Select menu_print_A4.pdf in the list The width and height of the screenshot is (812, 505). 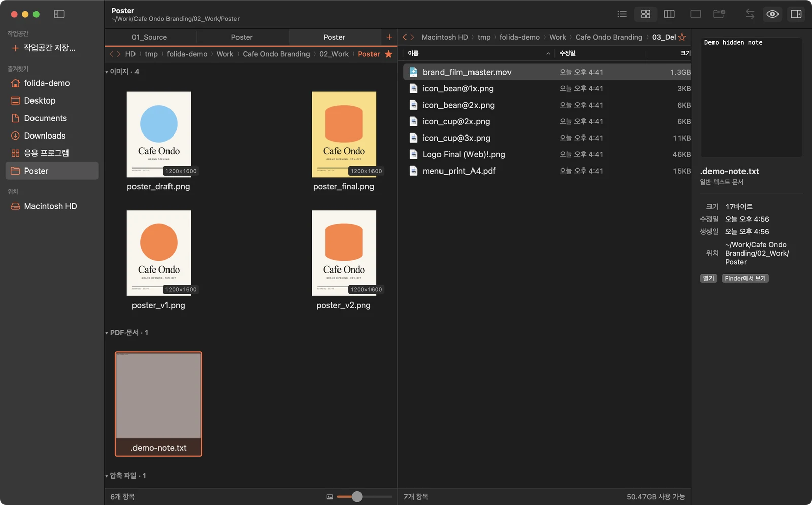pyautogui.click(x=547, y=171)
